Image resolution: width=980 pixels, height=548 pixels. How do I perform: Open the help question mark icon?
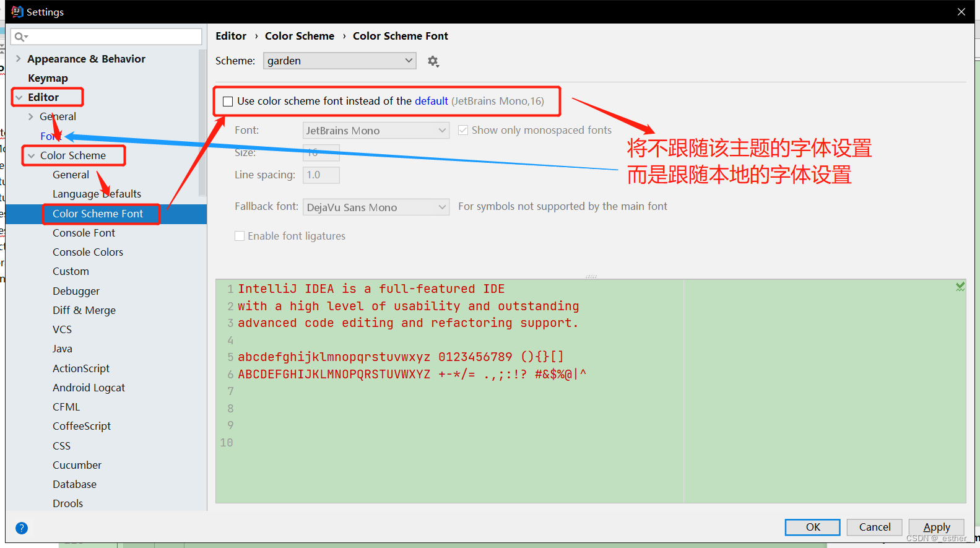[x=22, y=528]
